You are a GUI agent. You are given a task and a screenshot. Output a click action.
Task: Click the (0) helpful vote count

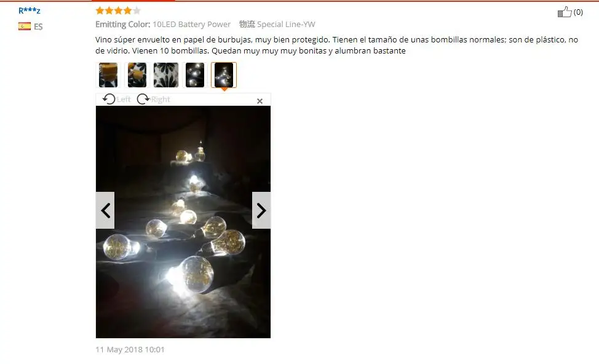[x=578, y=12]
